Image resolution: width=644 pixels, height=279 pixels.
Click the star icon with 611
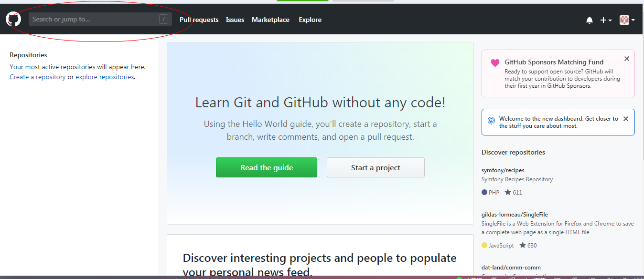pyautogui.click(x=508, y=192)
